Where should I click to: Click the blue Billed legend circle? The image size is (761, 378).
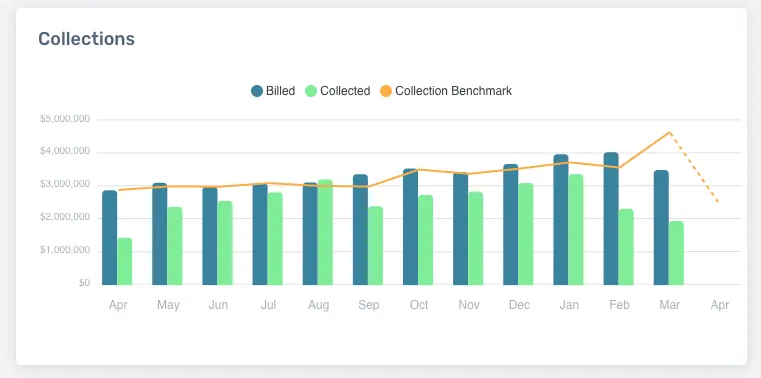pyautogui.click(x=257, y=91)
